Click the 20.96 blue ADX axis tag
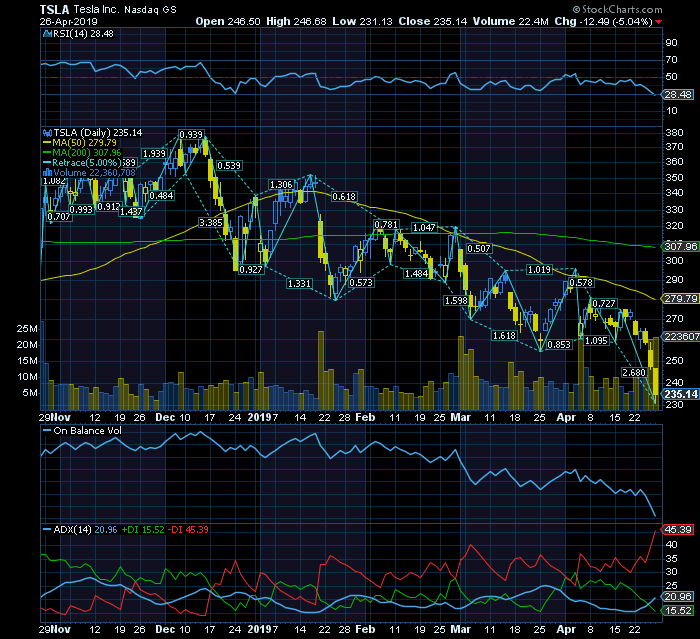The width and height of the screenshot is (700, 639). point(678,597)
